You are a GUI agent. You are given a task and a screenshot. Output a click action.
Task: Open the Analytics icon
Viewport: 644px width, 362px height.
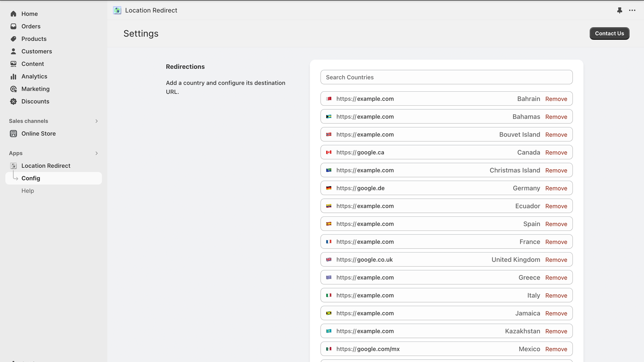click(13, 76)
